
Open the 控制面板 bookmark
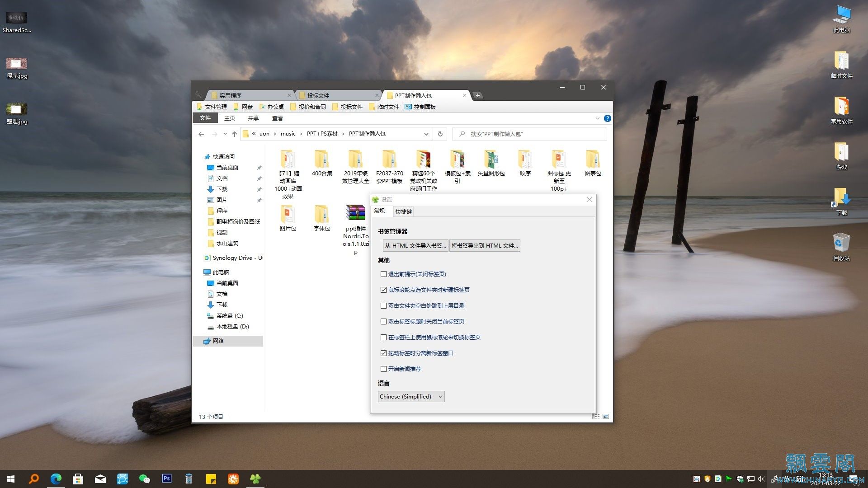(420, 107)
